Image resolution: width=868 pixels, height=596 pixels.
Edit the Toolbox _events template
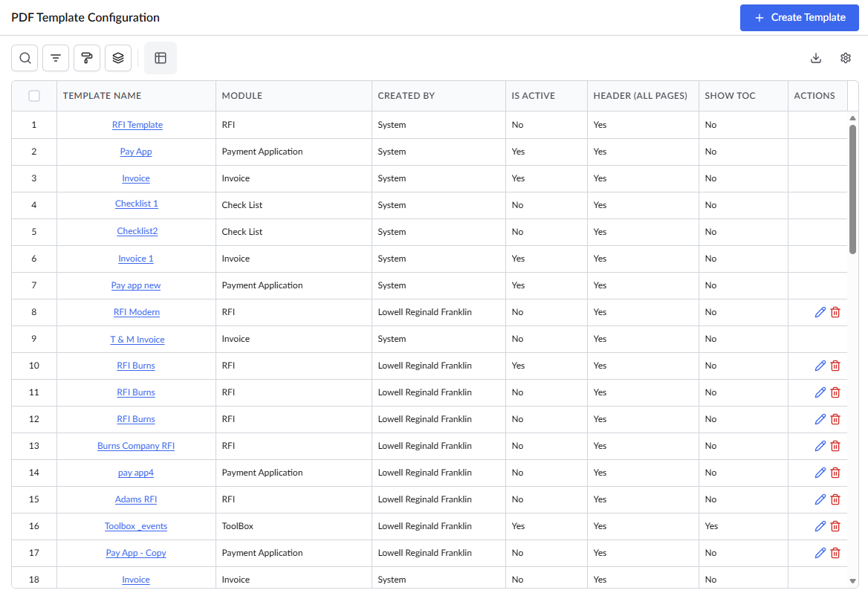820,526
